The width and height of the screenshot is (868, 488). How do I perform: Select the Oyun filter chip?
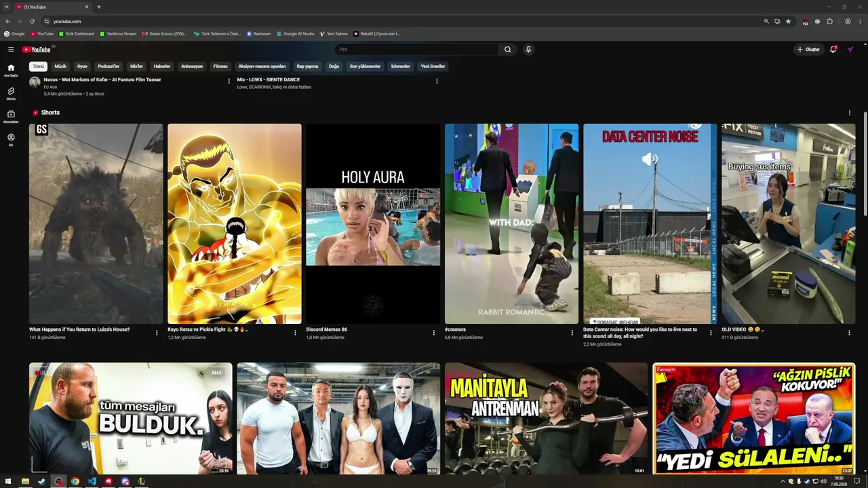[x=82, y=66]
